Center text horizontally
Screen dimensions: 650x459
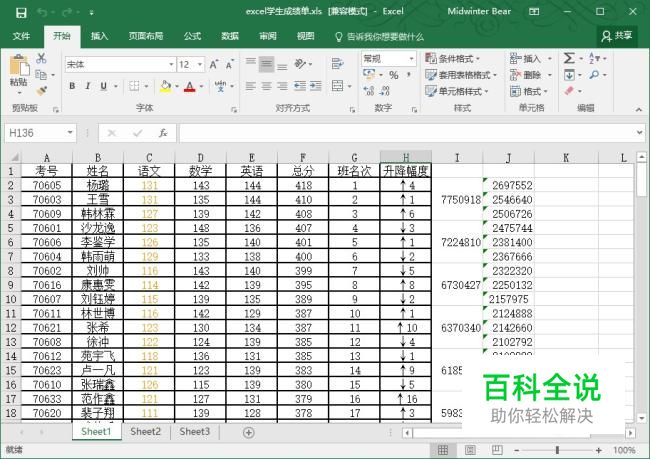point(267,86)
